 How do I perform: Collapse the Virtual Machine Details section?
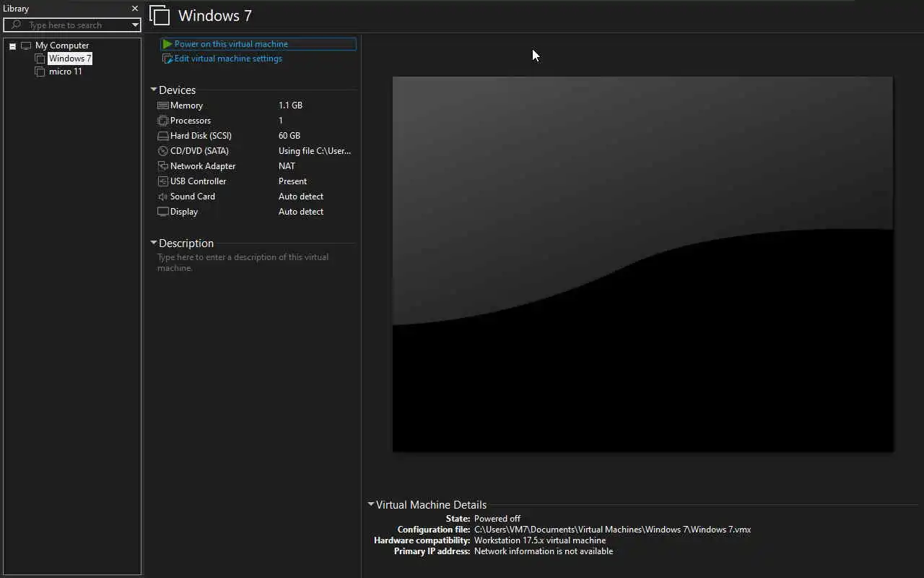tap(371, 504)
